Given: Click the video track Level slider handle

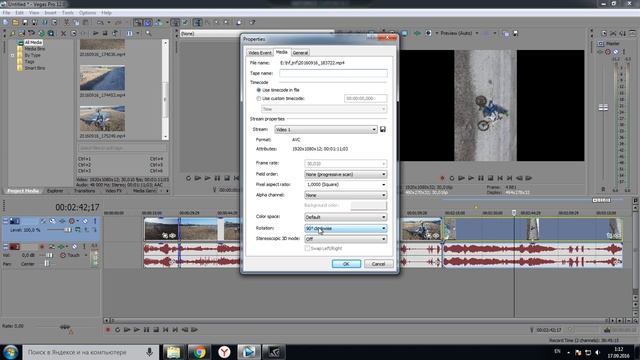Looking at the screenshot, I should click(x=68, y=230).
